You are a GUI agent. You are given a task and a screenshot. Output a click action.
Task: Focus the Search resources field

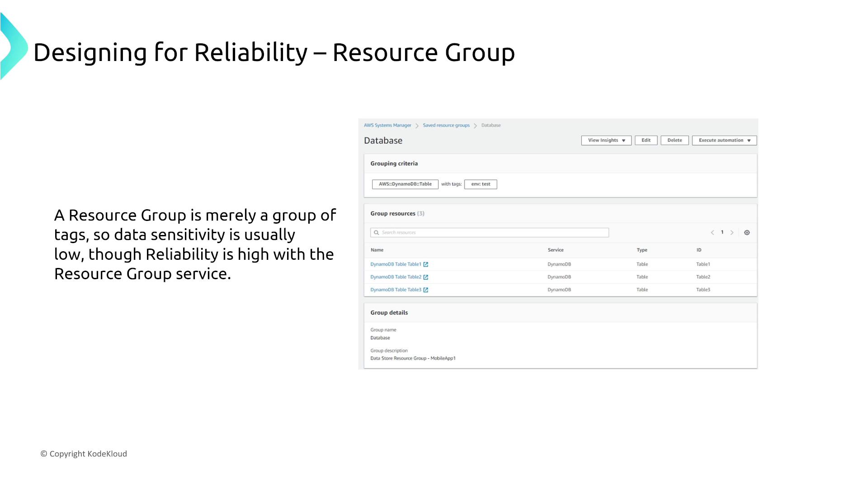click(493, 233)
